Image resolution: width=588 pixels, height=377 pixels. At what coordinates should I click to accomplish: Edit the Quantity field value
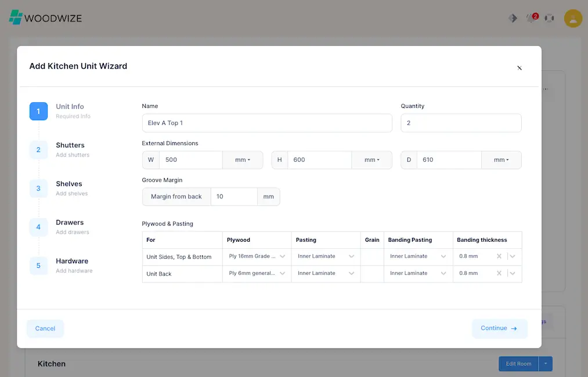(x=461, y=123)
